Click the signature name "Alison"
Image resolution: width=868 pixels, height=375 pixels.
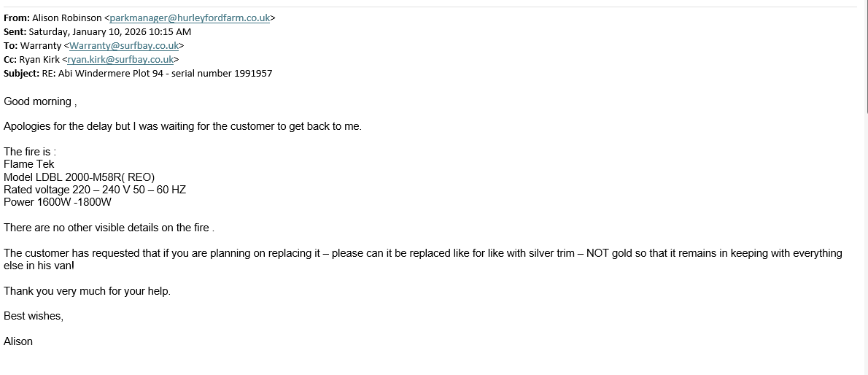click(18, 341)
